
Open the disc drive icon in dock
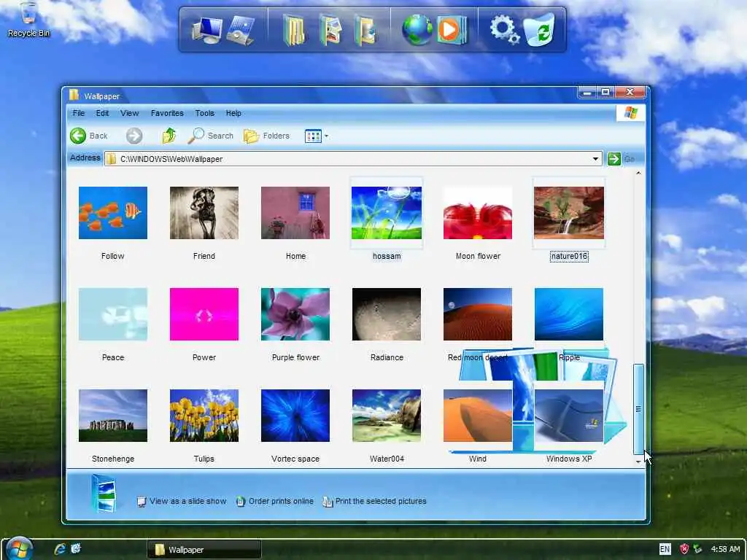(241, 30)
